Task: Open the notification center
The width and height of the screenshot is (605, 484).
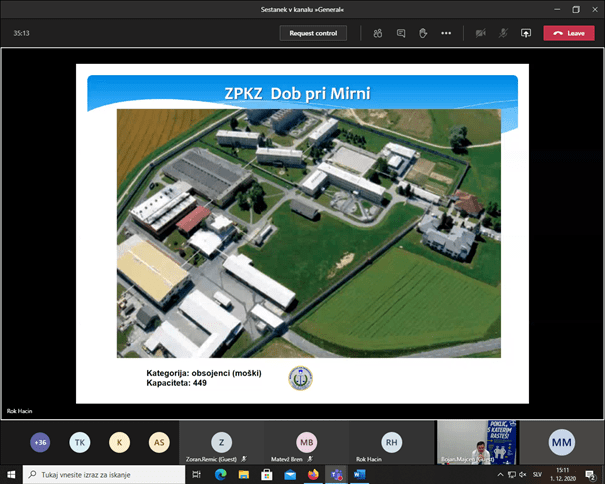Action: (x=590, y=475)
